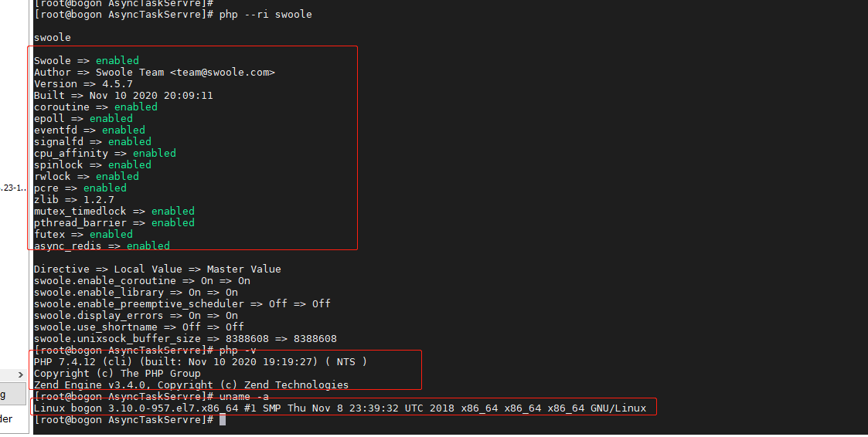
Task: Click the swoole.unixsock_buffer_size value line
Action: pyautogui.click(x=186, y=339)
